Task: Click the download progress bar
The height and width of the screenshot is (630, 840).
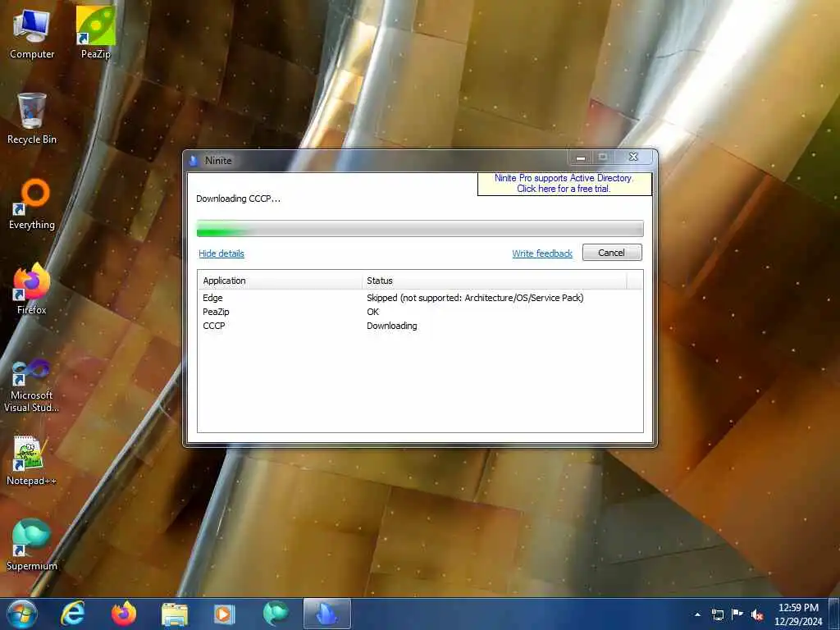Action: point(420,228)
